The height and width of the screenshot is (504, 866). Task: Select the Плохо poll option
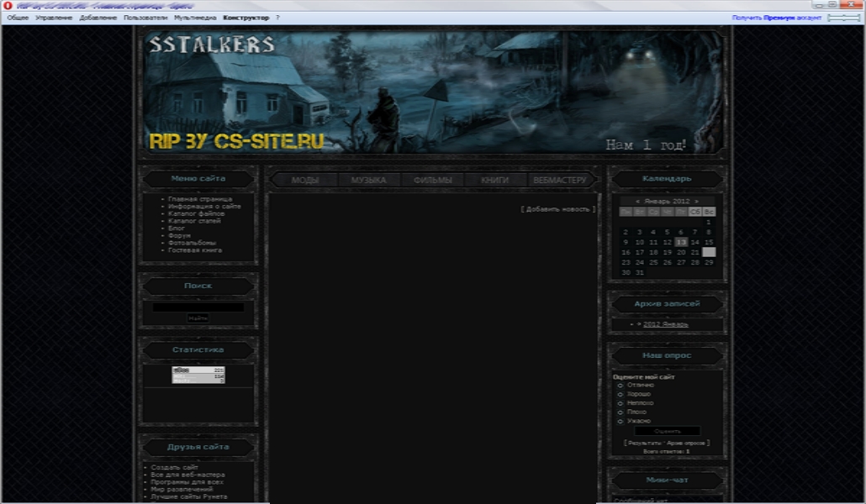coord(620,412)
